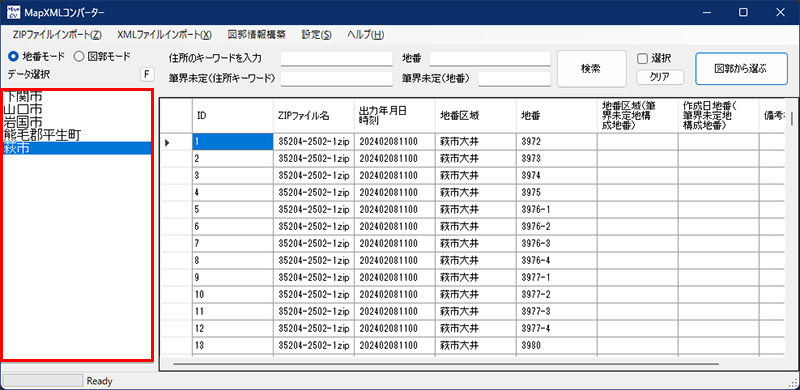Click the 出力年月日時刻 cell in row 3
This screenshot has width=800, height=390.
tap(395, 176)
